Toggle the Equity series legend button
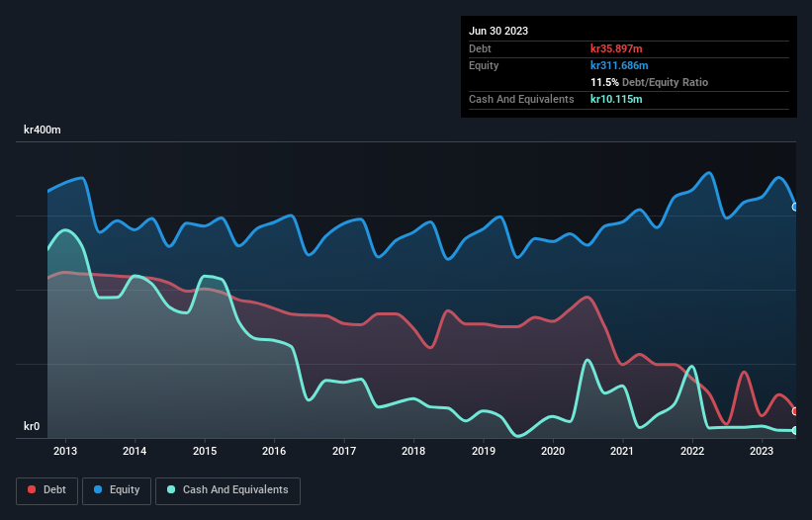This screenshot has height=520, width=812. [117, 490]
